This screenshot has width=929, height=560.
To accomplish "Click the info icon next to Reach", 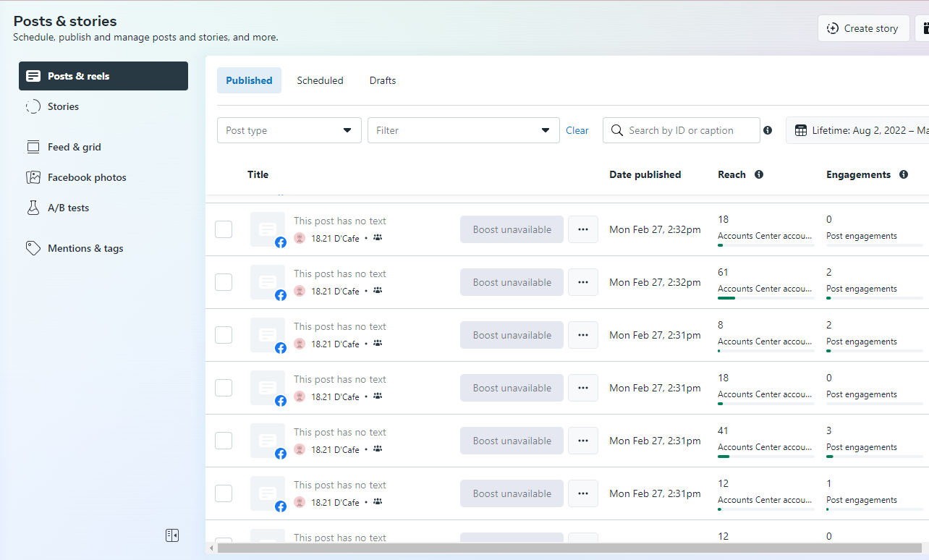I will (x=759, y=174).
